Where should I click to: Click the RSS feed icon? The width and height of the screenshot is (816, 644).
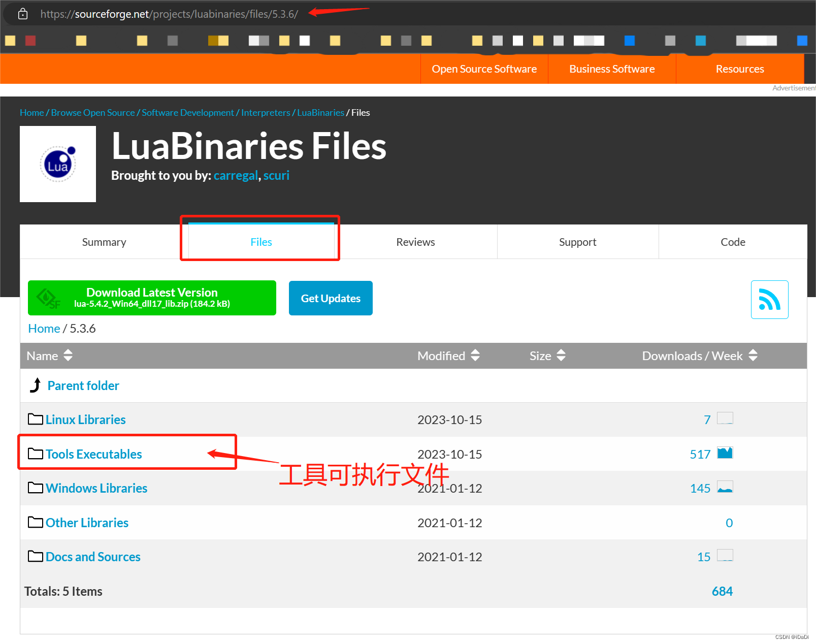click(x=769, y=300)
